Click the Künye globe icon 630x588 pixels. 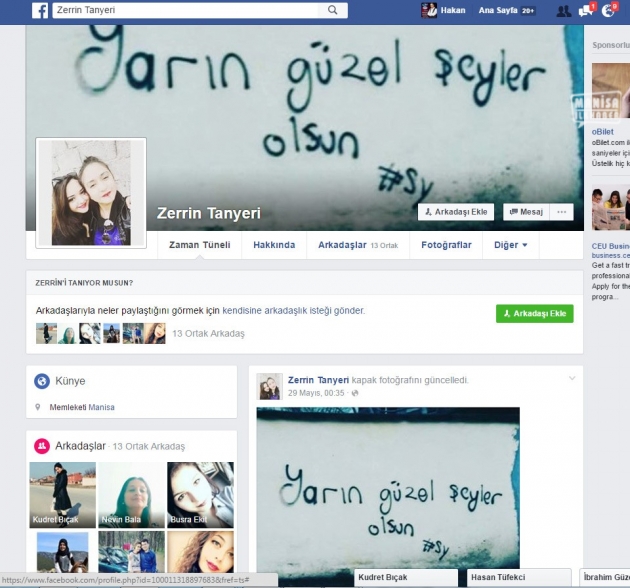[42, 381]
